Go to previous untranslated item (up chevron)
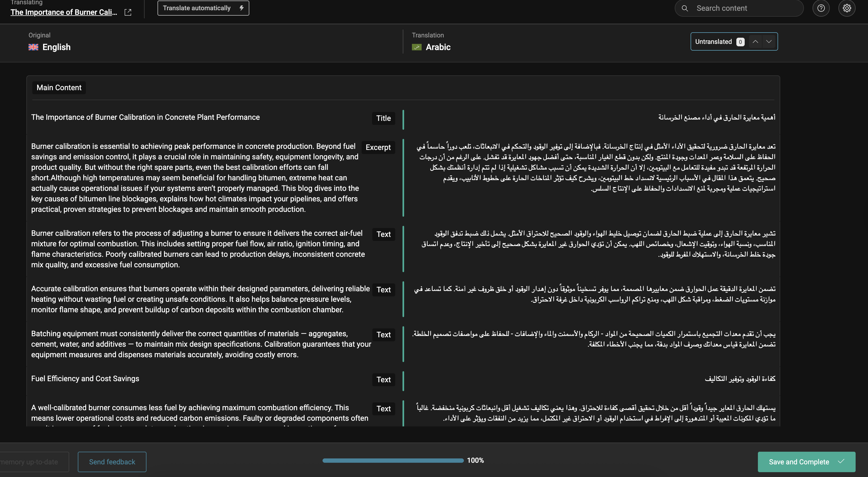868x477 pixels. pyautogui.click(x=755, y=42)
